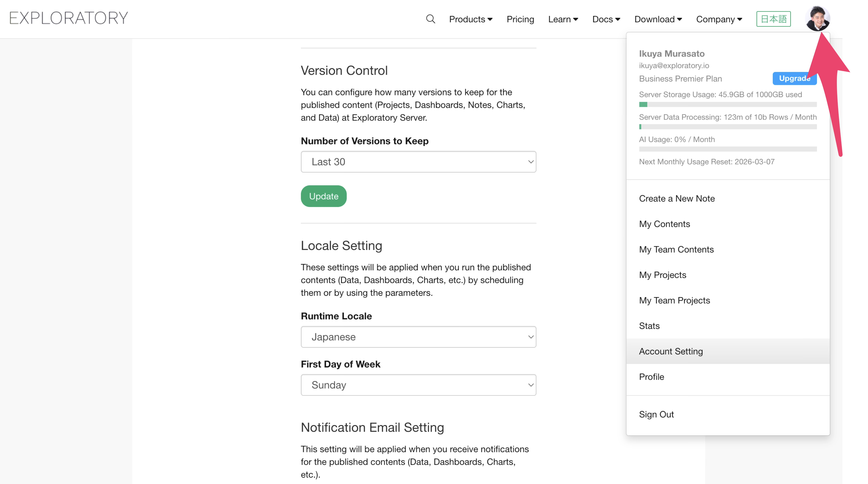Viewport: 868px width, 484px height.
Task: Open the Download dropdown
Action: click(x=658, y=19)
